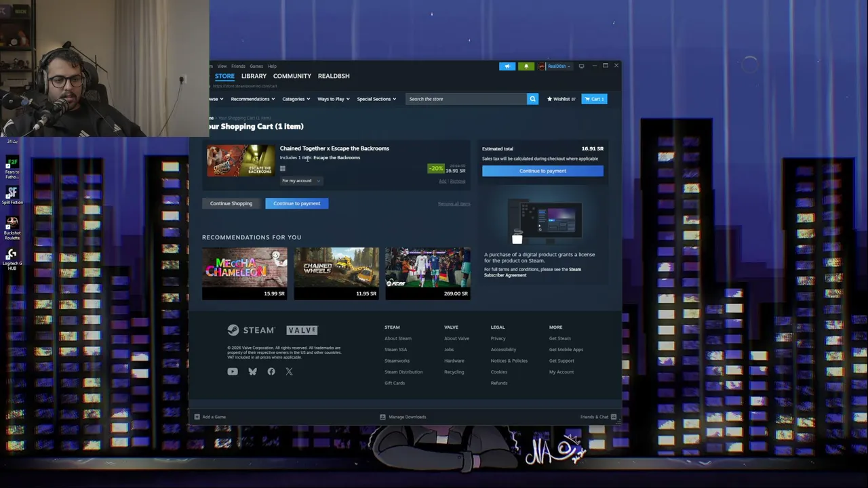Open the Steam SSA footer link
Image resolution: width=868 pixels, height=488 pixels.
(x=395, y=350)
